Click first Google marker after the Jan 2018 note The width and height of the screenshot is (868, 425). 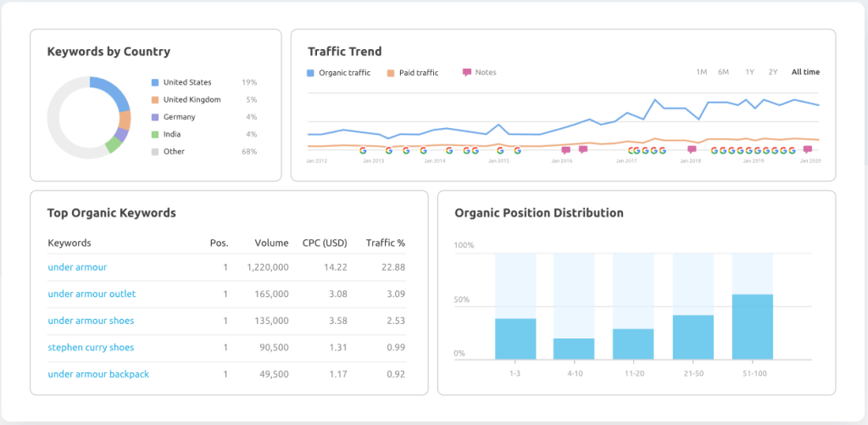click(714, 150)
